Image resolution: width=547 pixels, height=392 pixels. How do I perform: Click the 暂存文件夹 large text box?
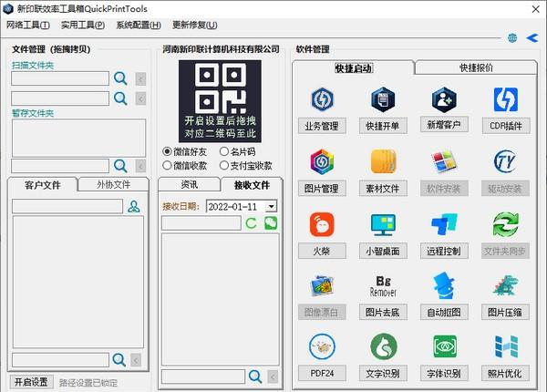pyautogui.click(x=78, y=138)
